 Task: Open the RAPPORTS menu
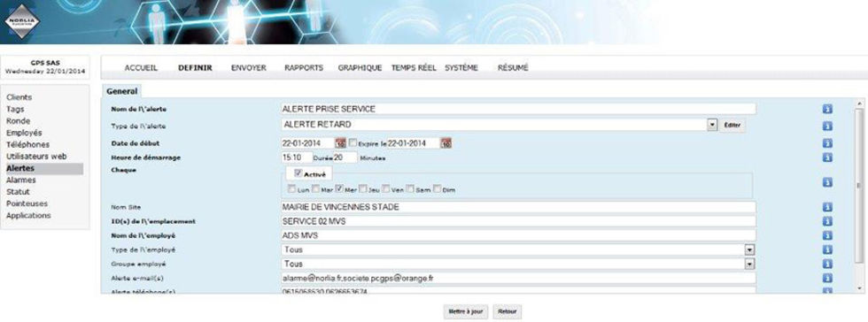[304, 67]
